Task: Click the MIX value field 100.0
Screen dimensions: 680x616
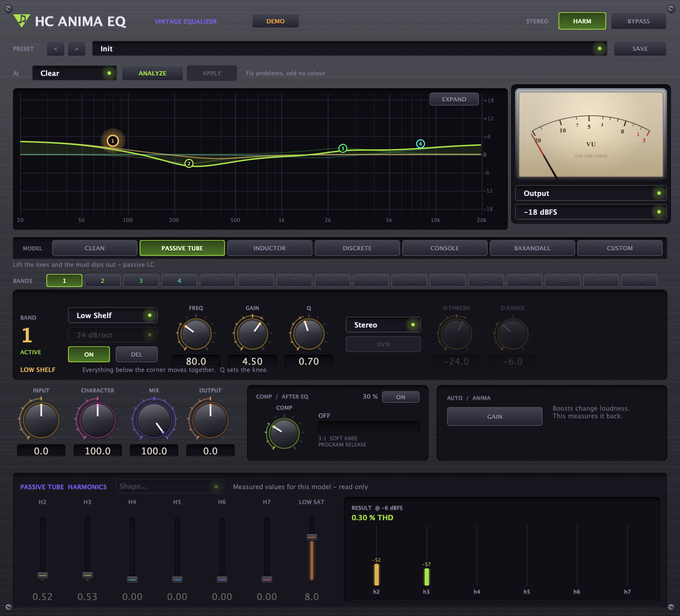Action: [x=154, y=450]
